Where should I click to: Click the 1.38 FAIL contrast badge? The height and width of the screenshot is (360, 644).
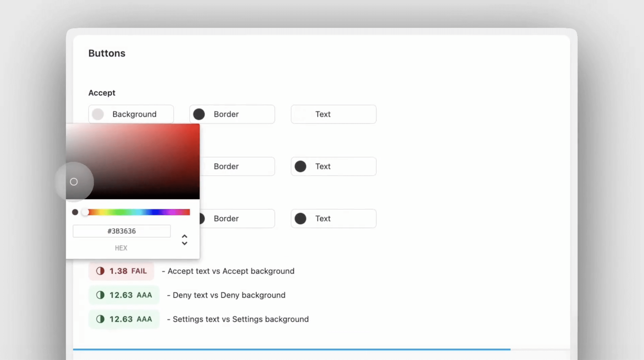coord(121,271)
